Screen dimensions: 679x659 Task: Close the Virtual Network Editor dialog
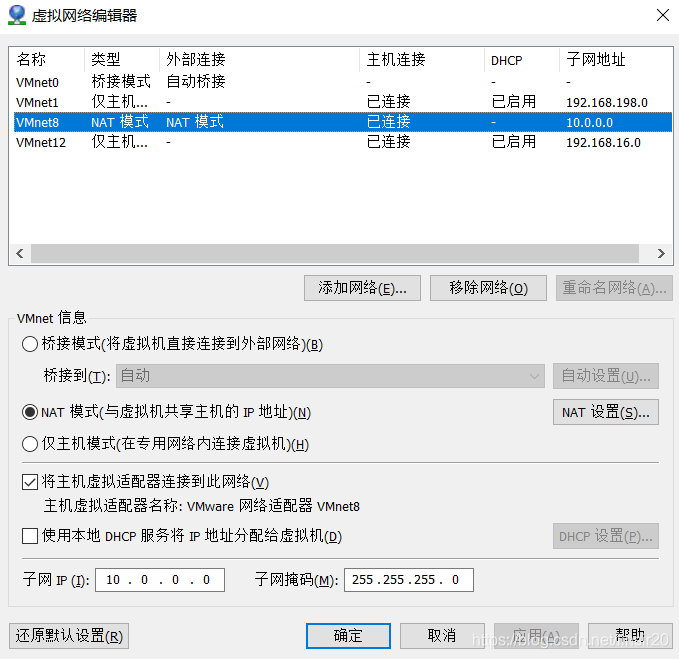663,16
